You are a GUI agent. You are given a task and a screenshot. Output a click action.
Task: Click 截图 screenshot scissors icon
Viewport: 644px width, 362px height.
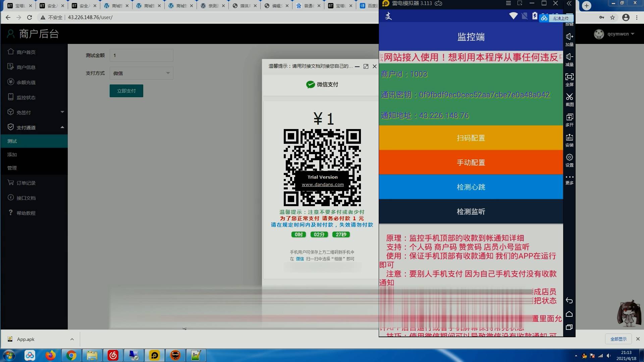(x=570, y=100)
